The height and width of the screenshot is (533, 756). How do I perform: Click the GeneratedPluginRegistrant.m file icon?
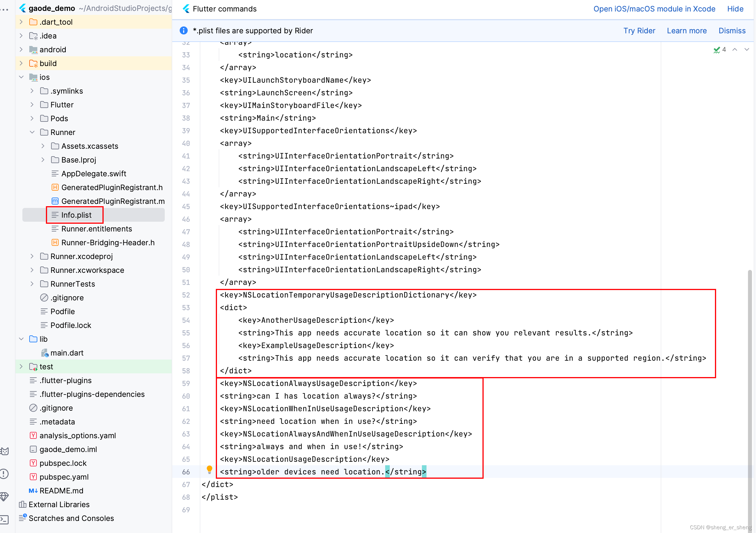point(55,201)
